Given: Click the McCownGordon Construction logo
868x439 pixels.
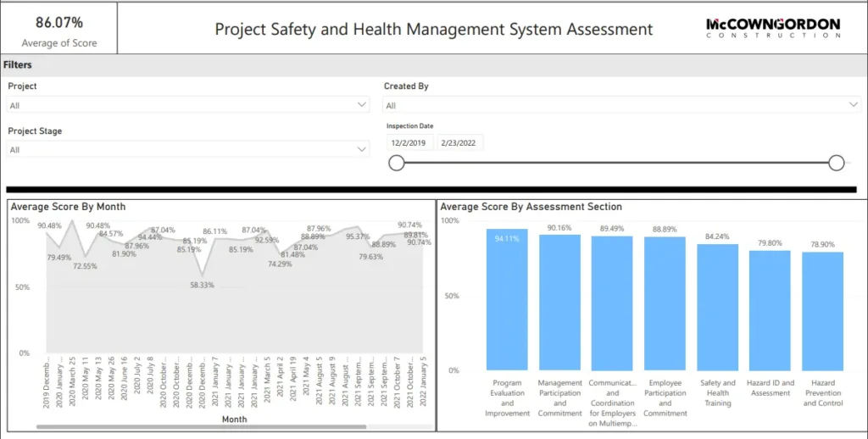Looking at the screenshot, I should tap(773, 28).
